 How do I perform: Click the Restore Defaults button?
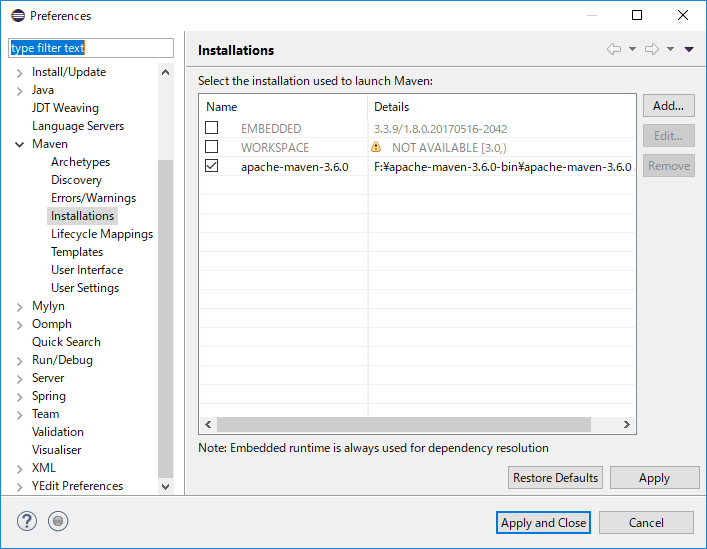[555, 478]
